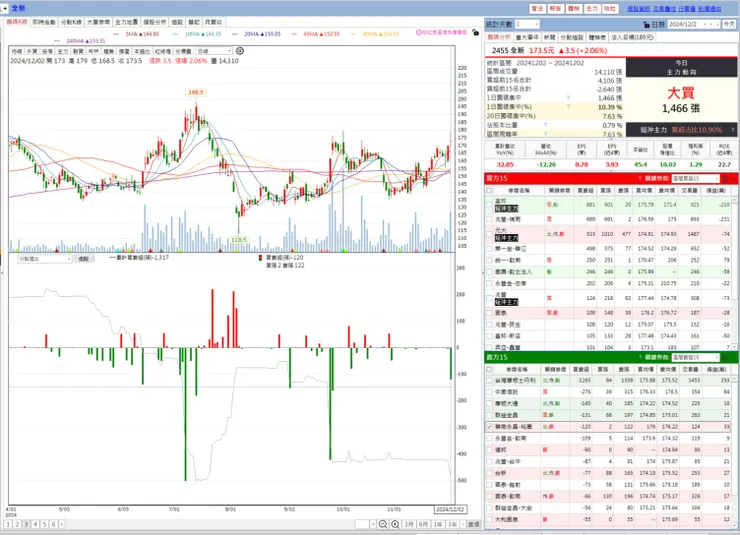This screenshot has width=740, height=535.
Task: Switch to the 個股分析 tab
Action: click(154, 22)
